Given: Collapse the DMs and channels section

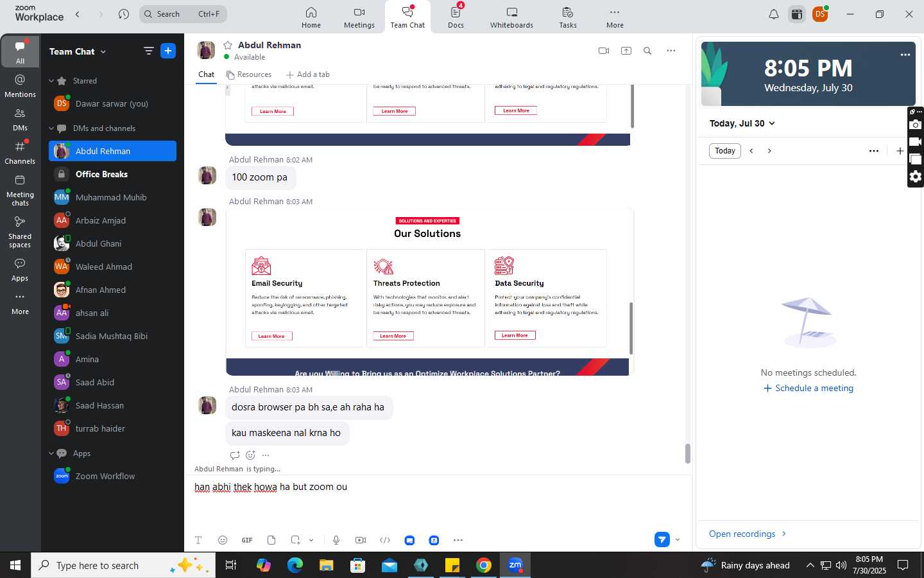Looking at the screenshot, I should coord(51,128).
